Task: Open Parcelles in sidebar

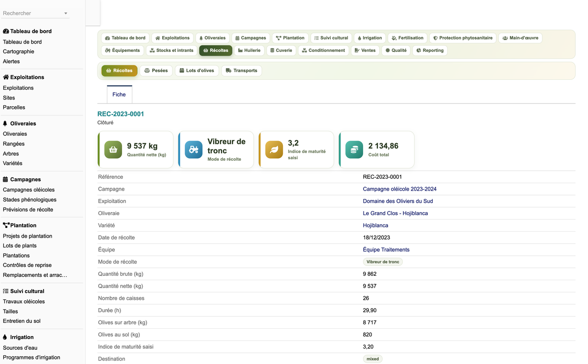Action: (x=14, y=107)
